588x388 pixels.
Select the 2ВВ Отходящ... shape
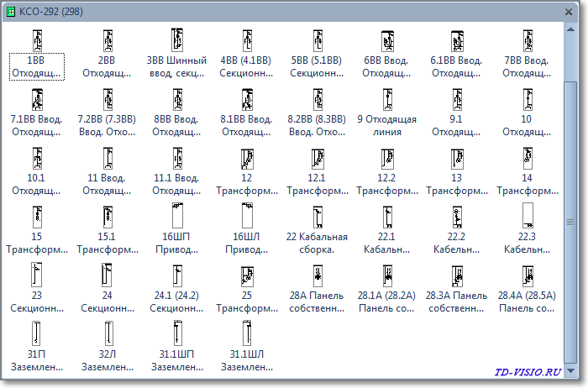(107, 55)
